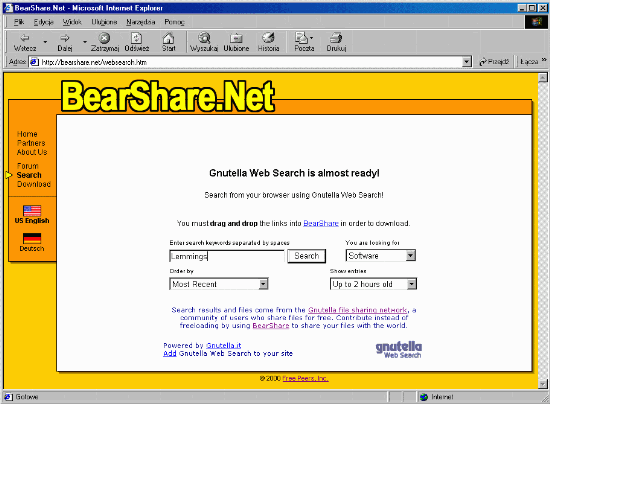The width and height of the screenshot is (640, 480).
Task: Click the Łącza links toolbar label
Action: [x=529, y=62]
